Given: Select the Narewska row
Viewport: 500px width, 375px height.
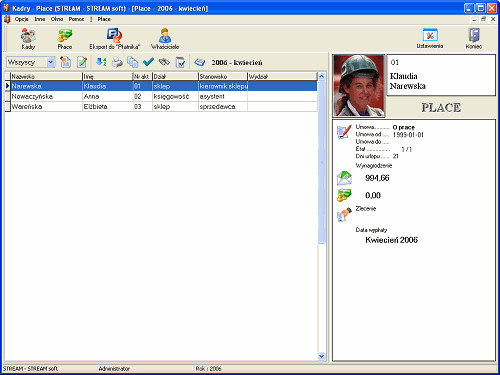Looking at the screenshot, I should point(161,86).
